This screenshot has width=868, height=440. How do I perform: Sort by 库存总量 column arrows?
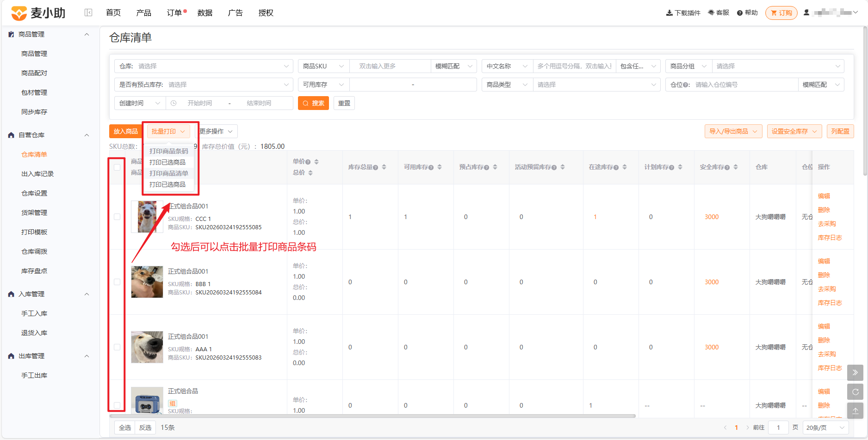384,167
